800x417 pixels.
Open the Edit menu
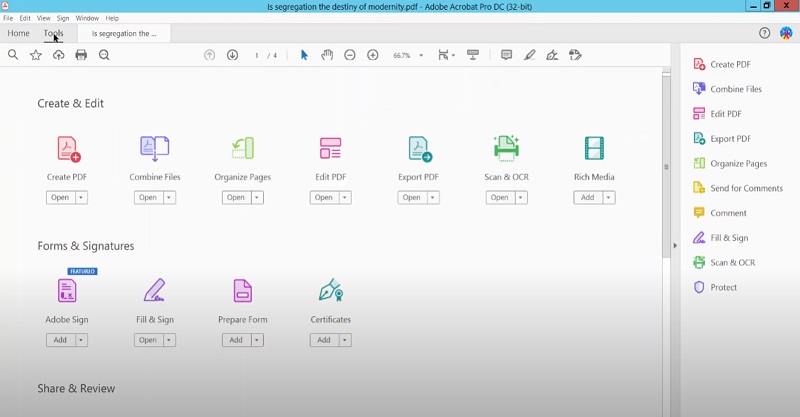point(25,18)
